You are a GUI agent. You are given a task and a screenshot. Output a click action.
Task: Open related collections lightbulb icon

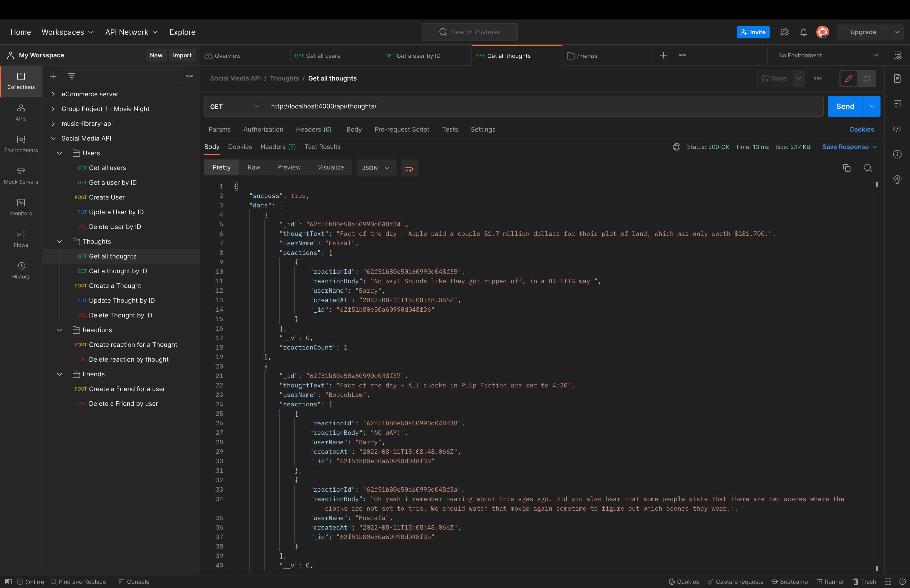pos(897,180)
